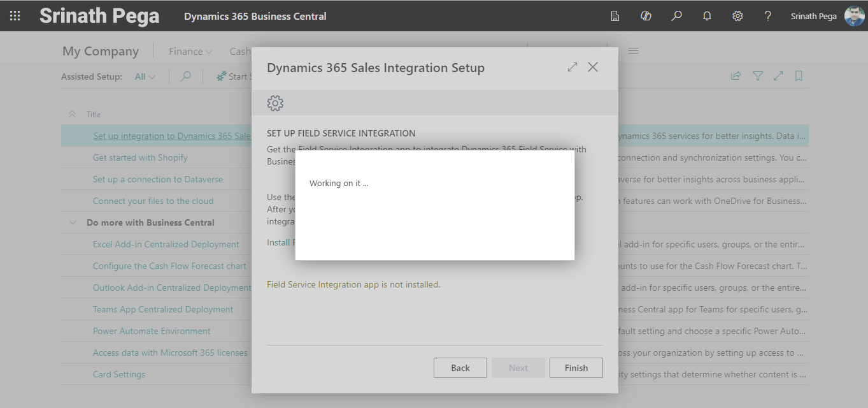Click the help question mark icon

pos(768,16)
